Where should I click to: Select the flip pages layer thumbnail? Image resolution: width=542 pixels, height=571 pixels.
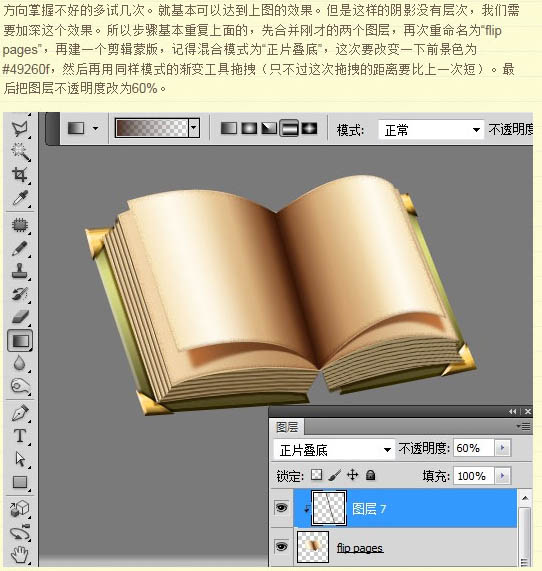(313, 546)
